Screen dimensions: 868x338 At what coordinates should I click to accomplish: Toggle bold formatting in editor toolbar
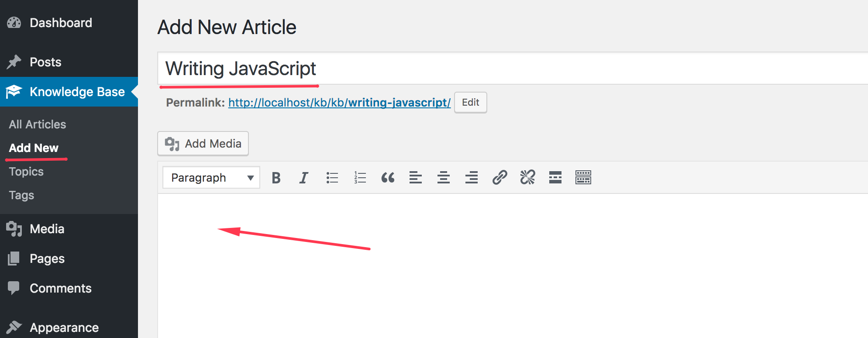point(276,178)
